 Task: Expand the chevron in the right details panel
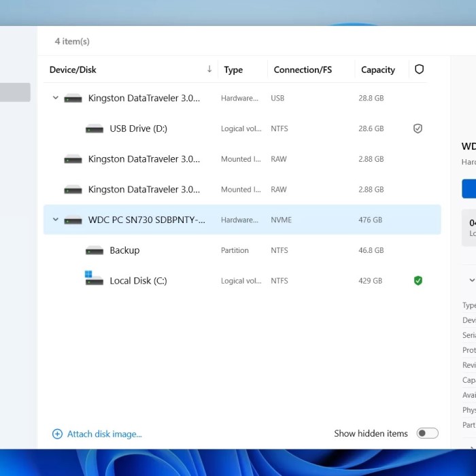472,280
